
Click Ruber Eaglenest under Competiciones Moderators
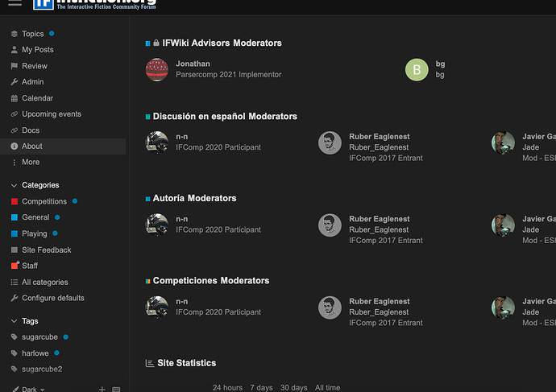[380, 301]
